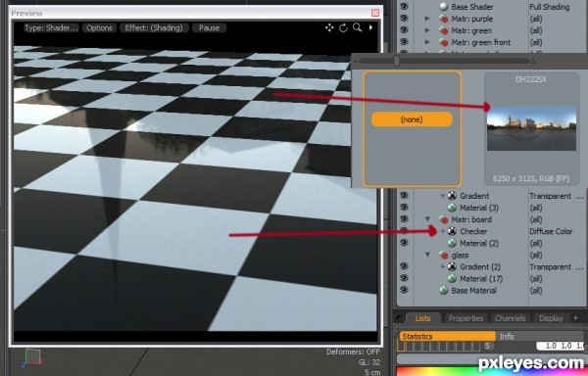Select the DH222SX environment image thumbnail

pos(531,128)
